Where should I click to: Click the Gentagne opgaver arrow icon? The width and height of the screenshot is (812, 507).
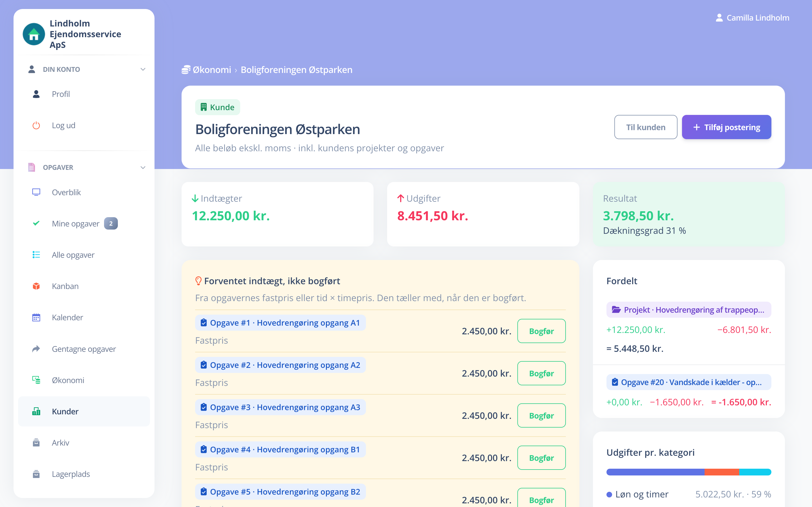click(x=36, y=349)
